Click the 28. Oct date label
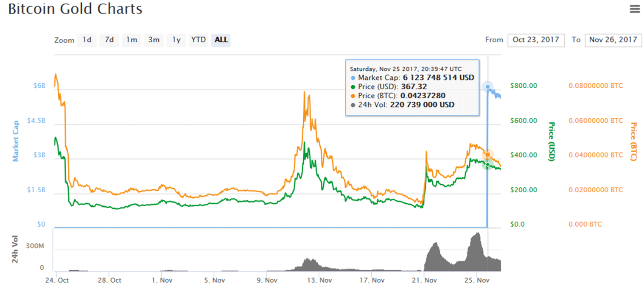 [x=109, y=280]
